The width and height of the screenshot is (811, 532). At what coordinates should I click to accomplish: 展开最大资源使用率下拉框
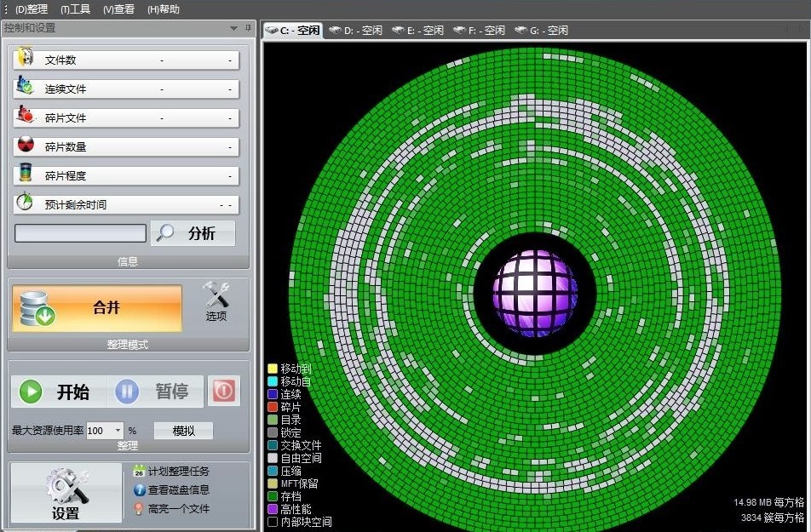(x=117, y=431)
